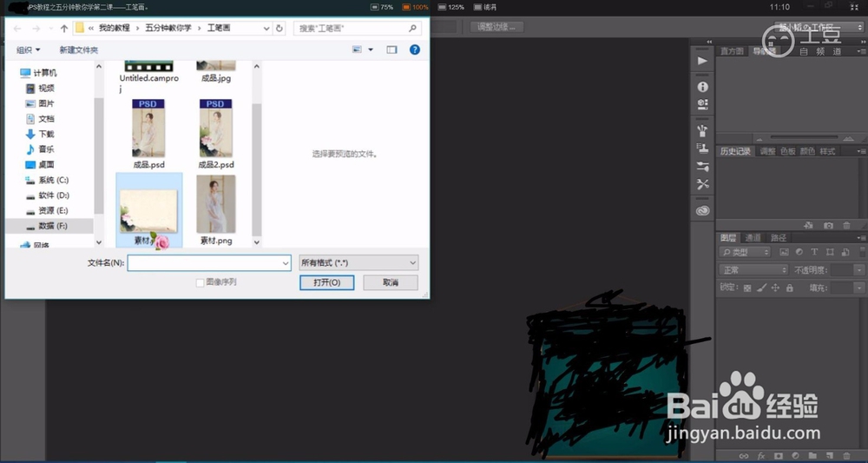Viewport: 868px width, 463px height.
Task: Open the 所有格式 file type dropdown
Action: [358, 263]
